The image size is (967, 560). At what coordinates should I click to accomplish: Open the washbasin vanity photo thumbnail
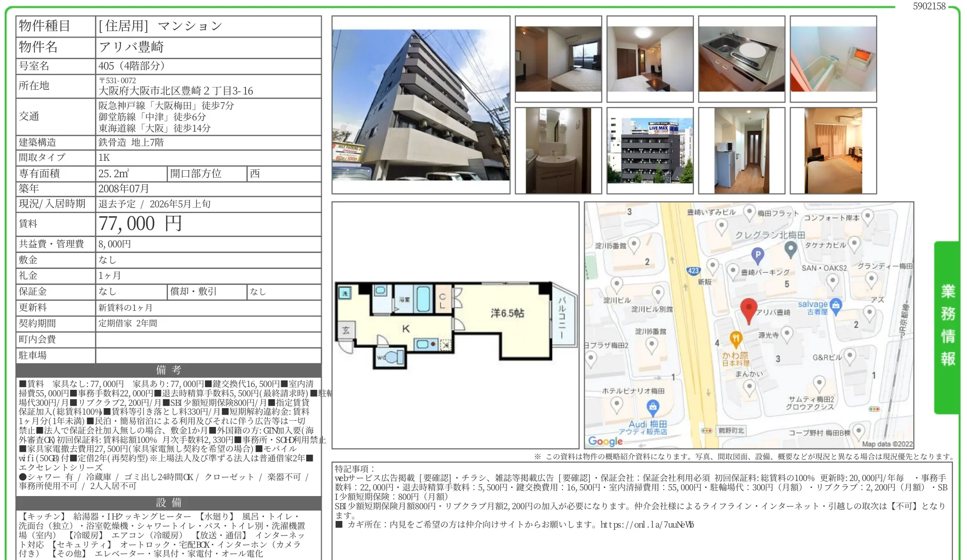click(x=558, y=150)
